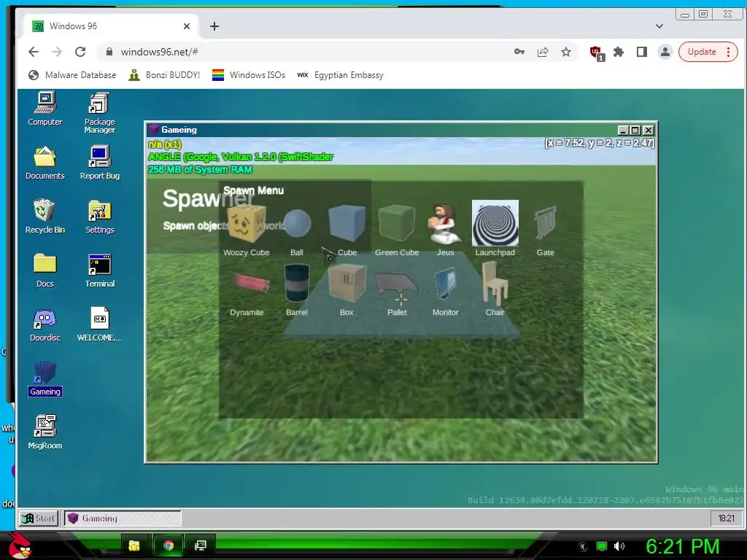Maximize the Gameing window
This screenshot has width=747, height=560.
[x=635, y=130]
